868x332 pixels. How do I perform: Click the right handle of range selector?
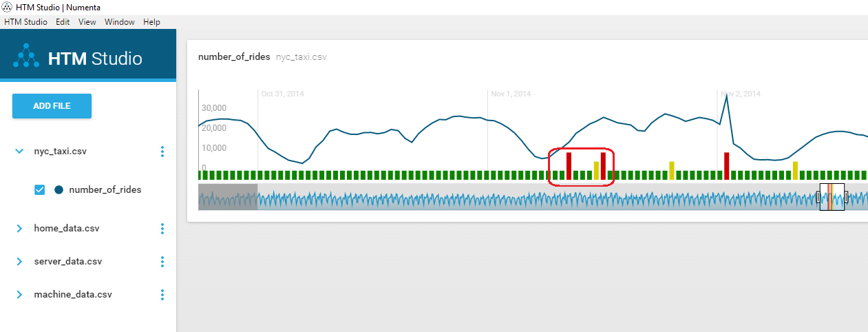846,197
